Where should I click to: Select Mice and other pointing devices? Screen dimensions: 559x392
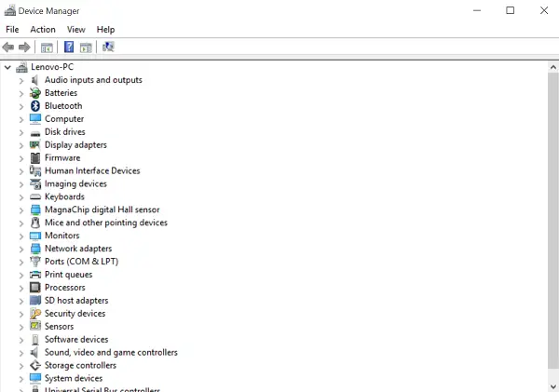[106, 223]
